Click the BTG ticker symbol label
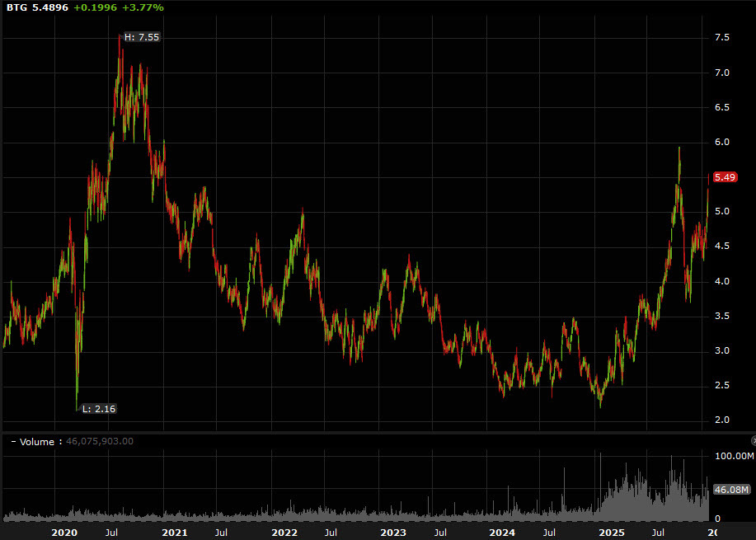The width and height of the screenshot is (756, 540). [x=14, y=7]
